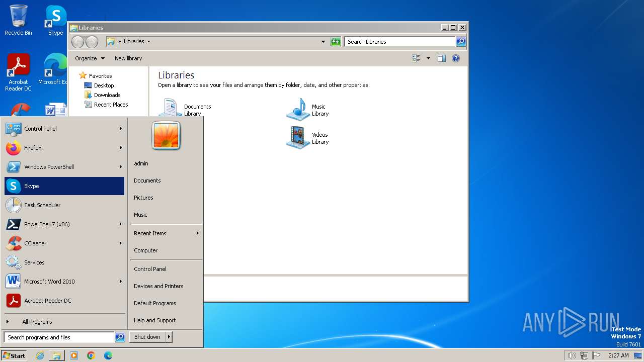
Task: Click the change view icon in Explorer
Action: (x=417, y=58)
